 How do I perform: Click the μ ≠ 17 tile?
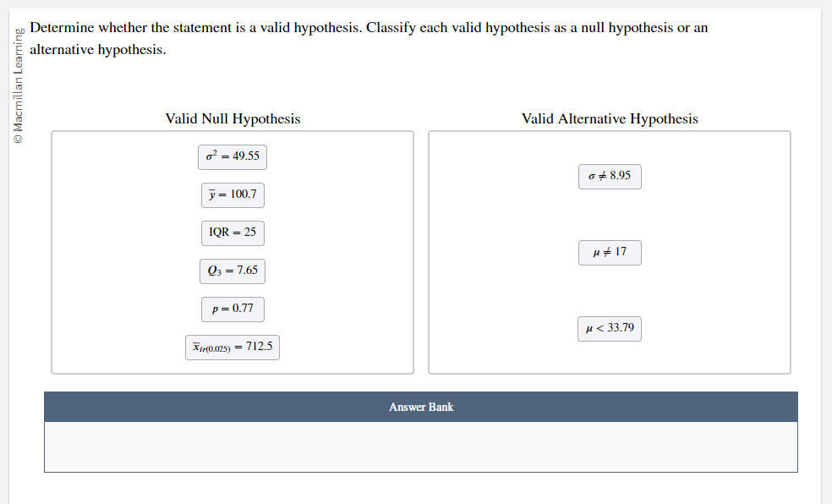pos(610,252)
